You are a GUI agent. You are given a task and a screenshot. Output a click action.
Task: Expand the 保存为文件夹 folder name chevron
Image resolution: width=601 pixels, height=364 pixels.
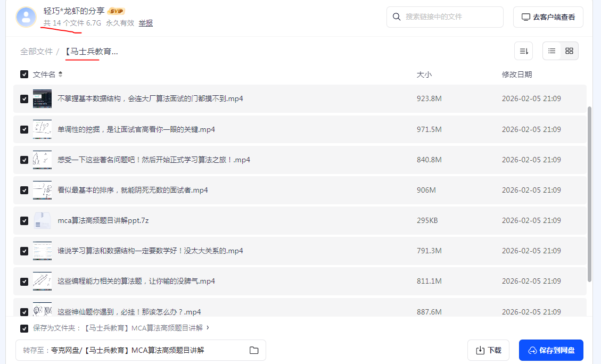coord(208,328)
